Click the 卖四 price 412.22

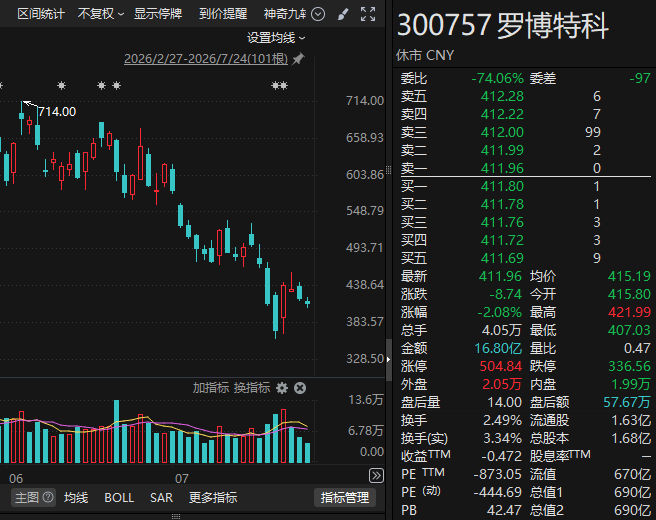(502, 114)
